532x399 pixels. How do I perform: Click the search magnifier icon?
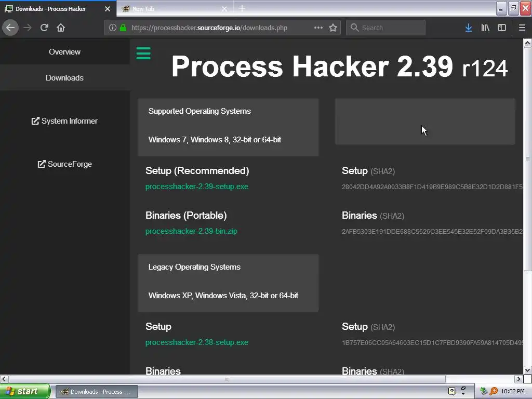[354, 28]
